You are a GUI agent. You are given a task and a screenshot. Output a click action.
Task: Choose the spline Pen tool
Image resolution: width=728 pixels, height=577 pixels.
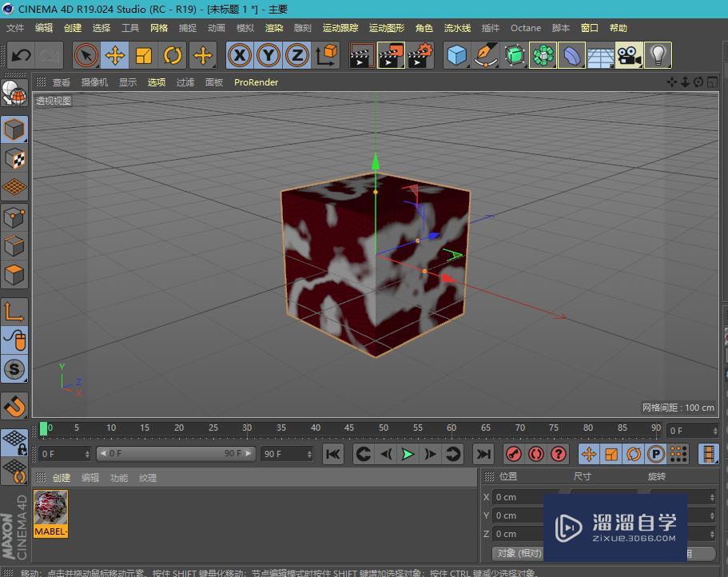(486, 55)
